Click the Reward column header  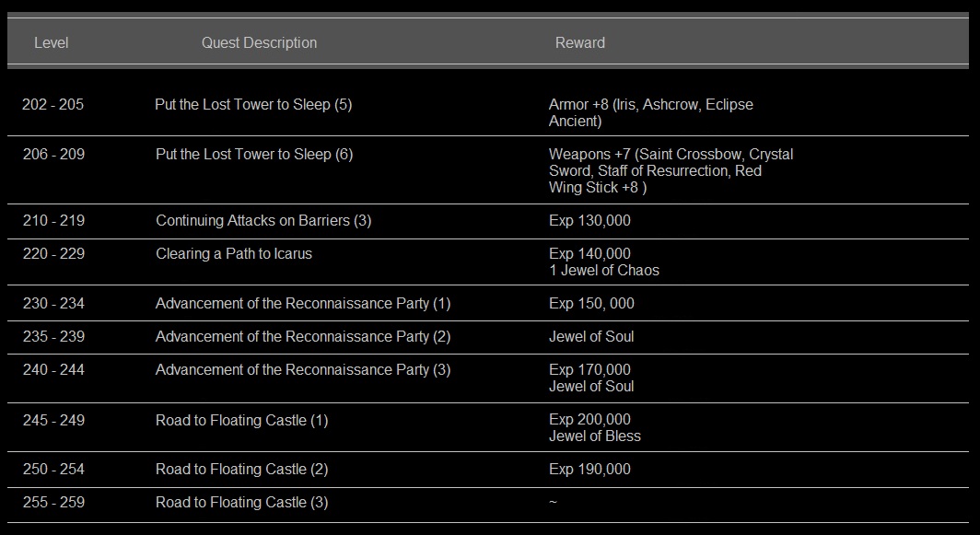coord(579,42)
